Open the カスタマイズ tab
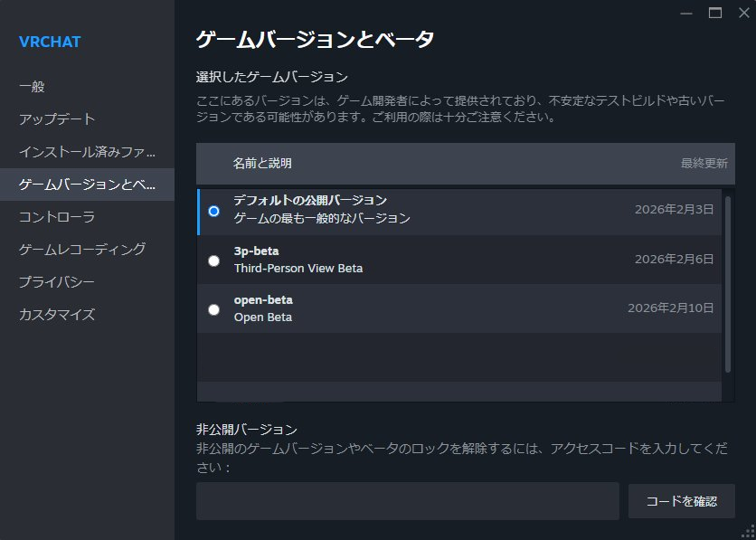This screenshot has width=756, height=540. (x=57, y=315)
